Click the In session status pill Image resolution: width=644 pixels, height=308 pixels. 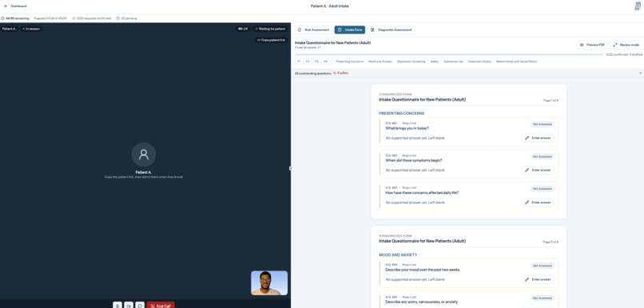(x=31, y=29)
